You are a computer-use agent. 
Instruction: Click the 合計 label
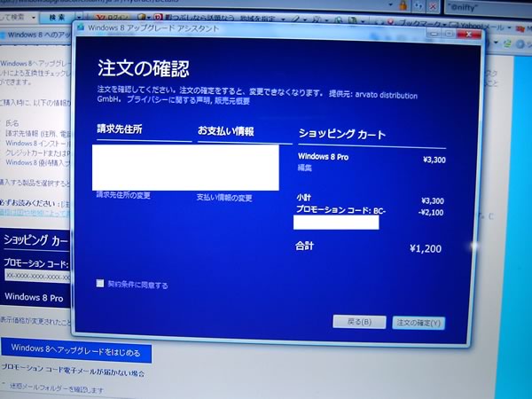point(304,246)
